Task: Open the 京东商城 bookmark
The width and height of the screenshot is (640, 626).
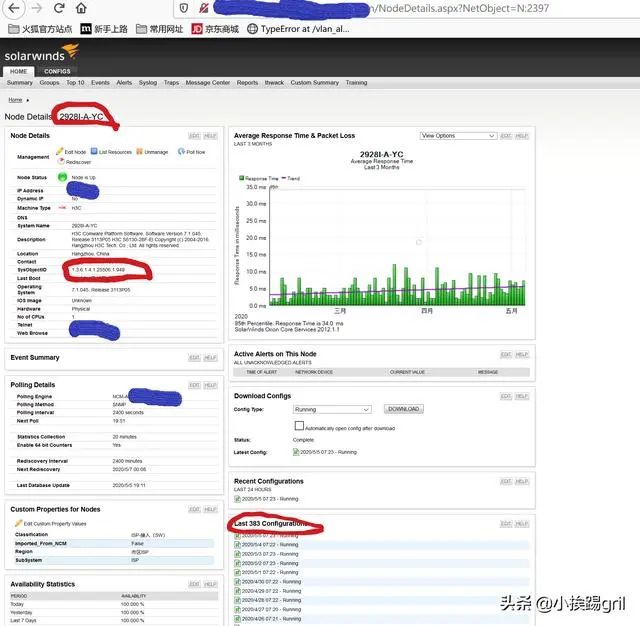Action: point(215,29)
